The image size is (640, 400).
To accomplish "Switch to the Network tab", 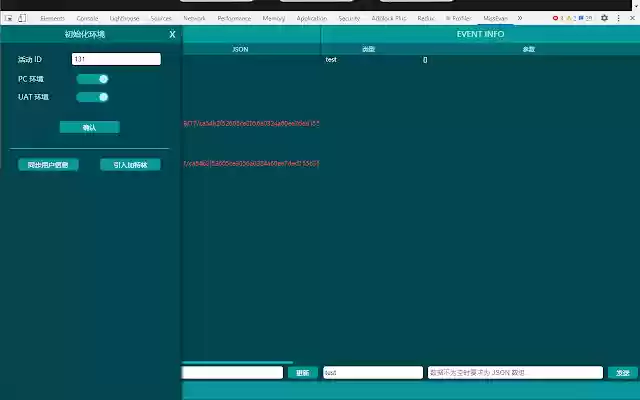I will [x=194, y=18].
